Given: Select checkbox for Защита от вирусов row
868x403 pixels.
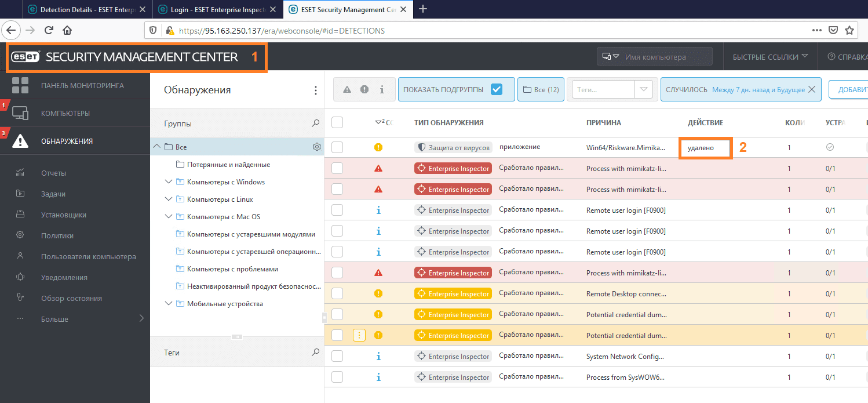Looking at the screenshot, I should 337,147.
